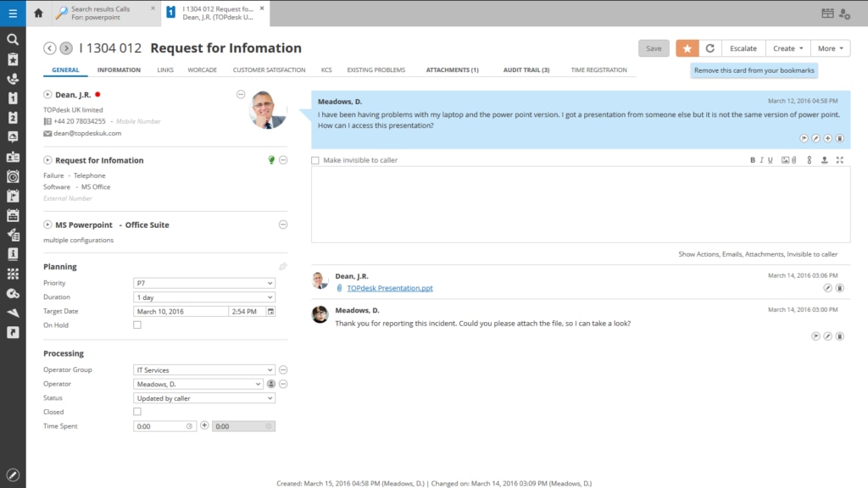The height and width of the screenshot is (488, 868).
Task: Open the target date calendar picker
Action: point(270,312)
